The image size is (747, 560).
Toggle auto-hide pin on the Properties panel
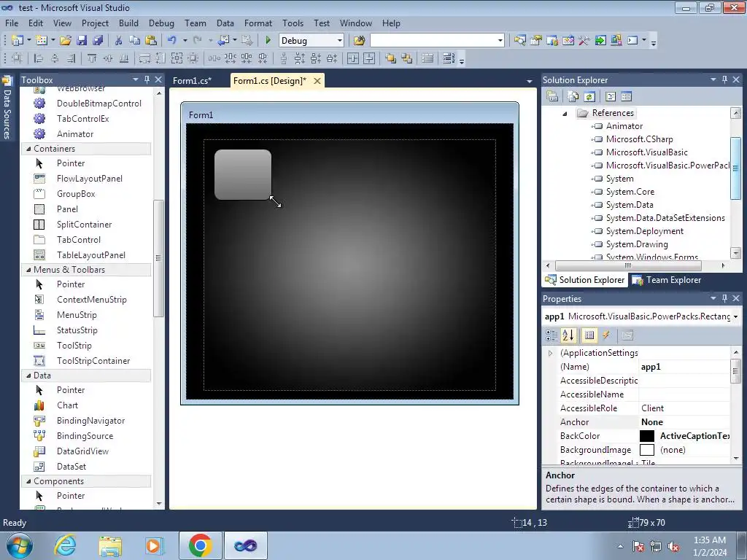[724, 298]
